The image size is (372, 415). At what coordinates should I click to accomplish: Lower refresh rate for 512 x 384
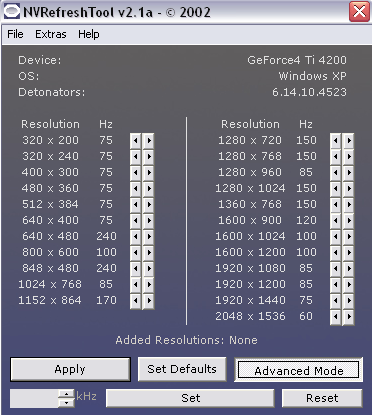click(x=135, y=205)
